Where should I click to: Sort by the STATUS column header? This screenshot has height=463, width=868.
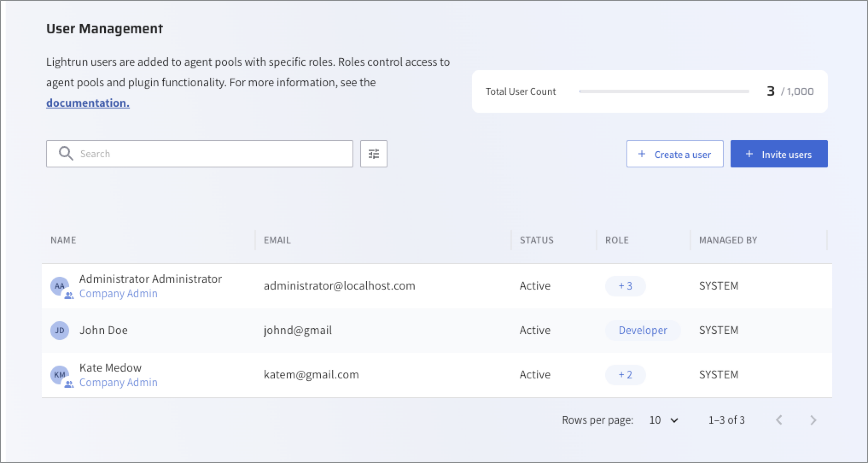(536, 240)
